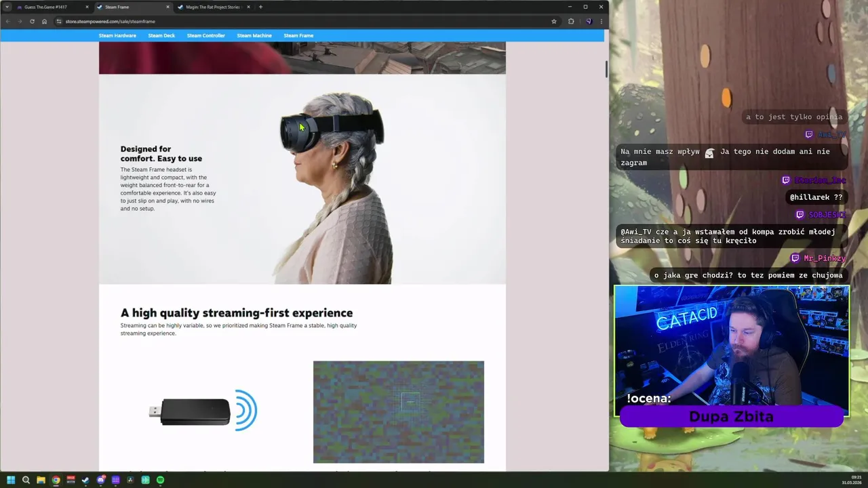Viewport: 868px width, 488px height.
Task: Click the page's vertical scrollbar thumb
Action: [606, 68]
